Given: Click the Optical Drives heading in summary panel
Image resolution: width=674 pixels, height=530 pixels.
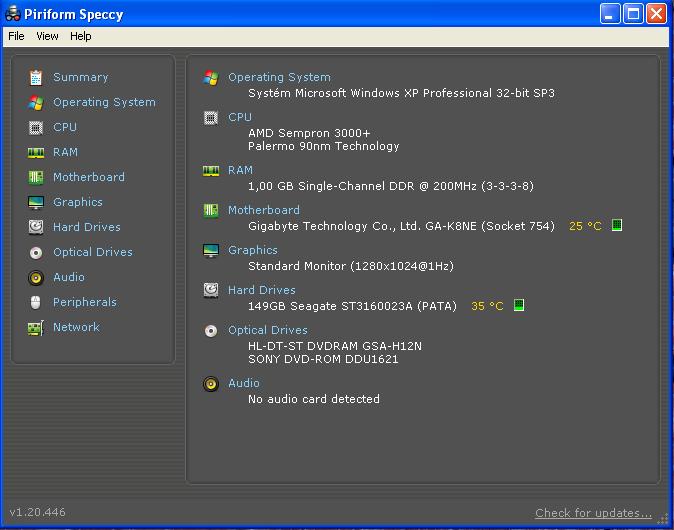Looking at the screenshot, I should point(268,330).
